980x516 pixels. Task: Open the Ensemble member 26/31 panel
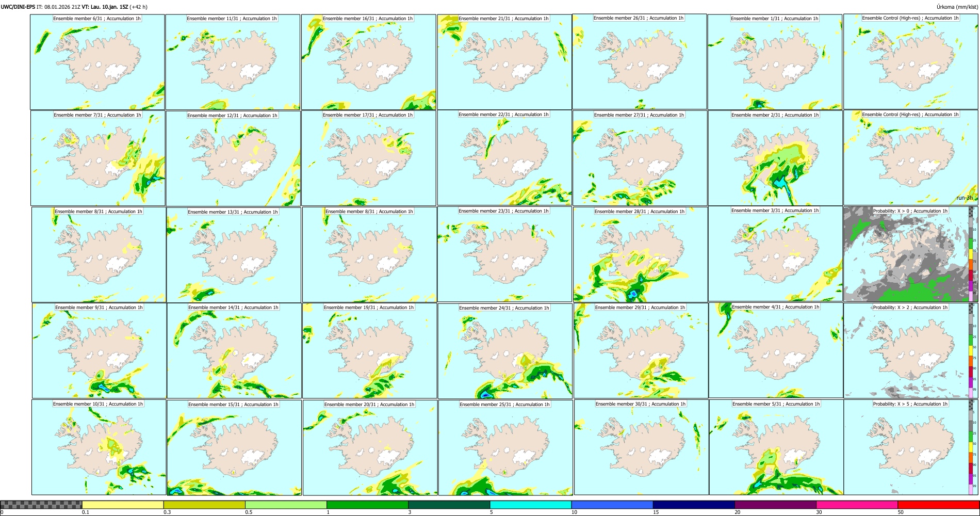tap(639, 61)
